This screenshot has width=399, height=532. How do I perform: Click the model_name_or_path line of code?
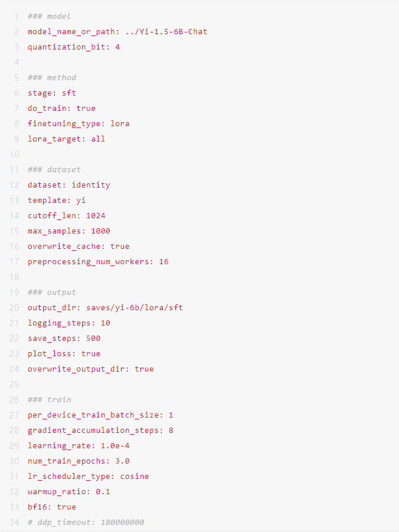117,32
